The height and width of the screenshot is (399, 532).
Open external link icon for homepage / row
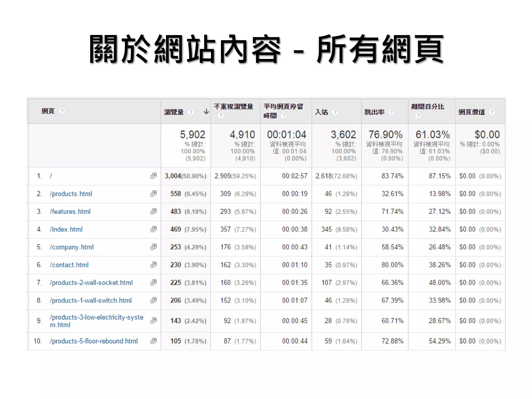[154, 176]
